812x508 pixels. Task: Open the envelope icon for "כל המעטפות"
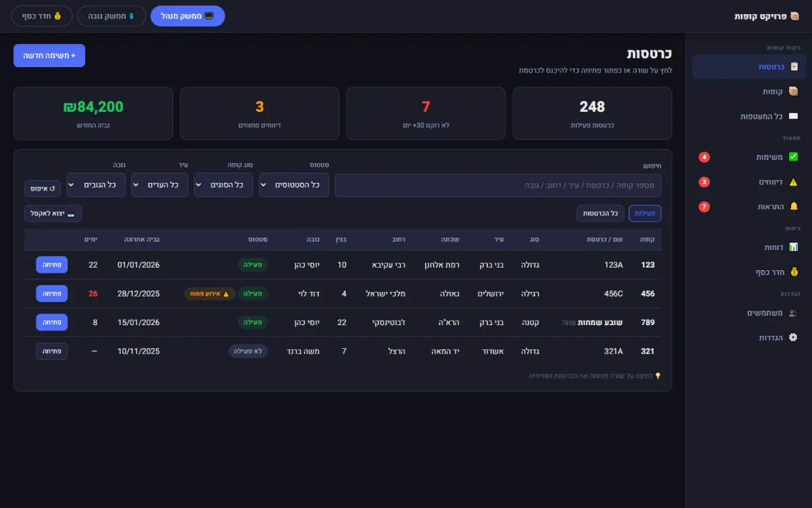794,117
